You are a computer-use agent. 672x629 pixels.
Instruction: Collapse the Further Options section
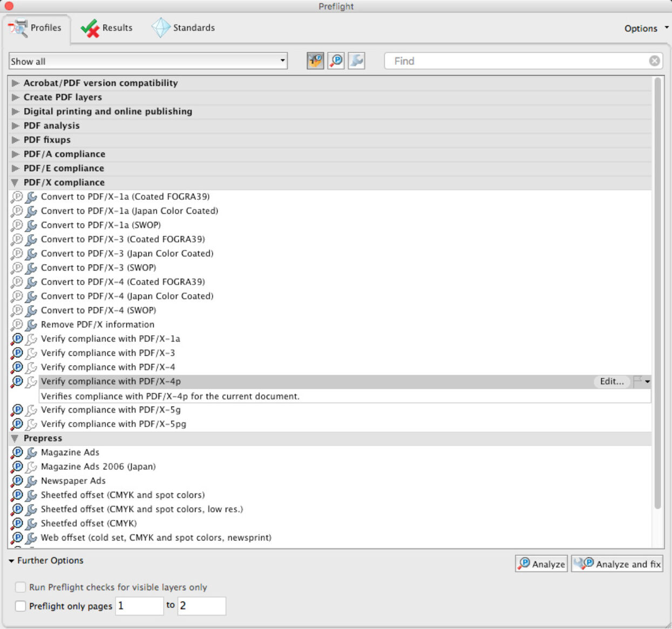pos(11,561)
